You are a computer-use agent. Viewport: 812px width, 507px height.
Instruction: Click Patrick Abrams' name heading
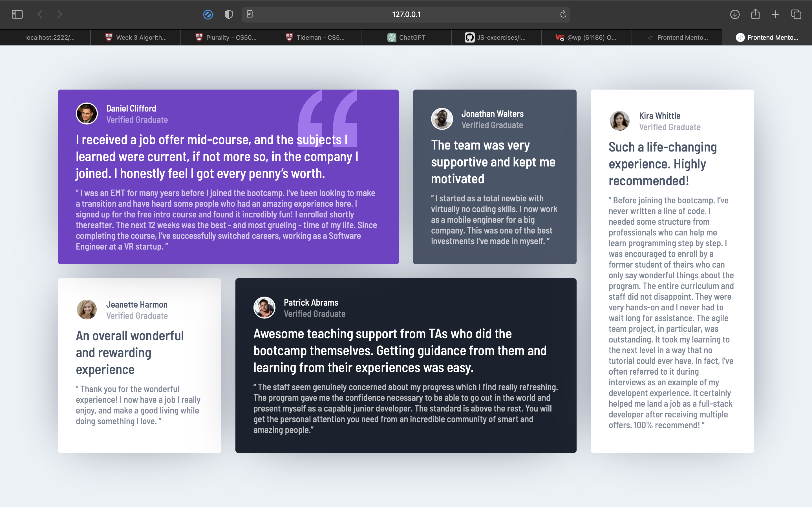[311, 303]
